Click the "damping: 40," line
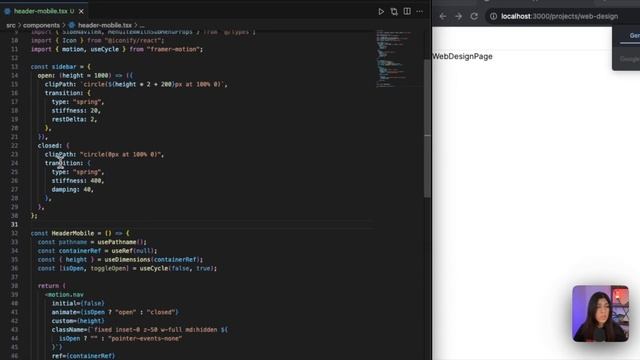 [x=72, y=190]
